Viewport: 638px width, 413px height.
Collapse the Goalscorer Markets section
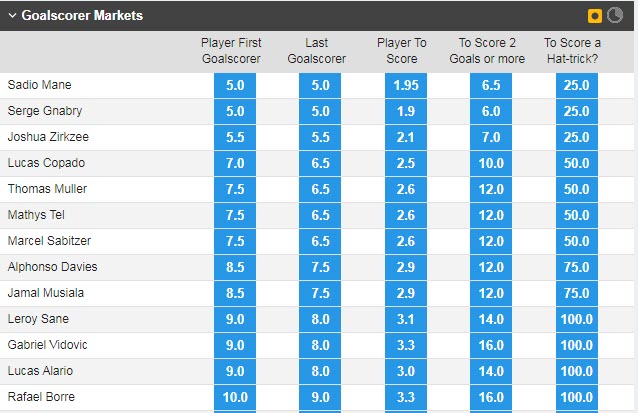12,16
